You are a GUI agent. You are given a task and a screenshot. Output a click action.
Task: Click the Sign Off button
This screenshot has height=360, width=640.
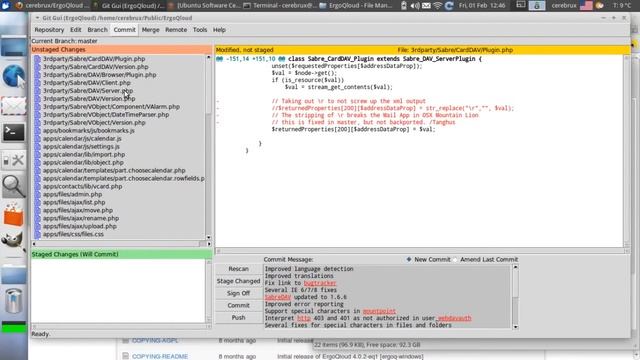click(238, 293)
